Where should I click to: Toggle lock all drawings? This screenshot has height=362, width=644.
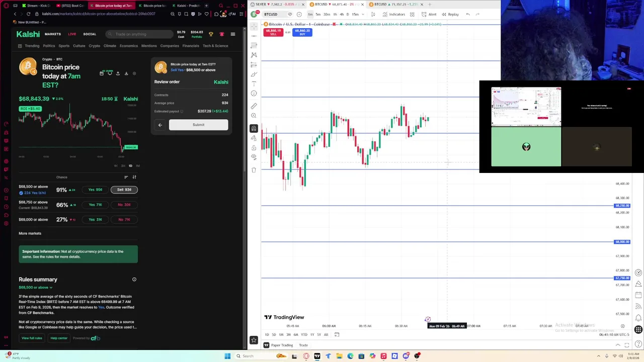coord(254,147)
